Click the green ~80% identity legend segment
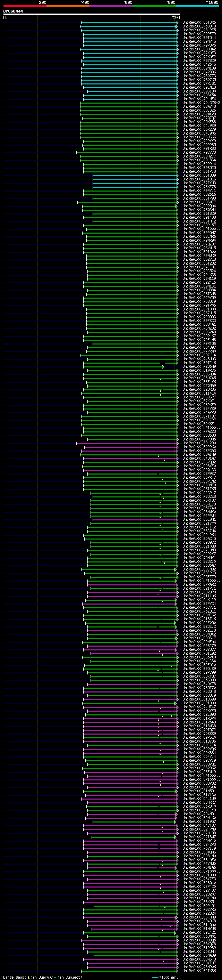The height and width of the screenshot is (980, 222). point(154,6)
